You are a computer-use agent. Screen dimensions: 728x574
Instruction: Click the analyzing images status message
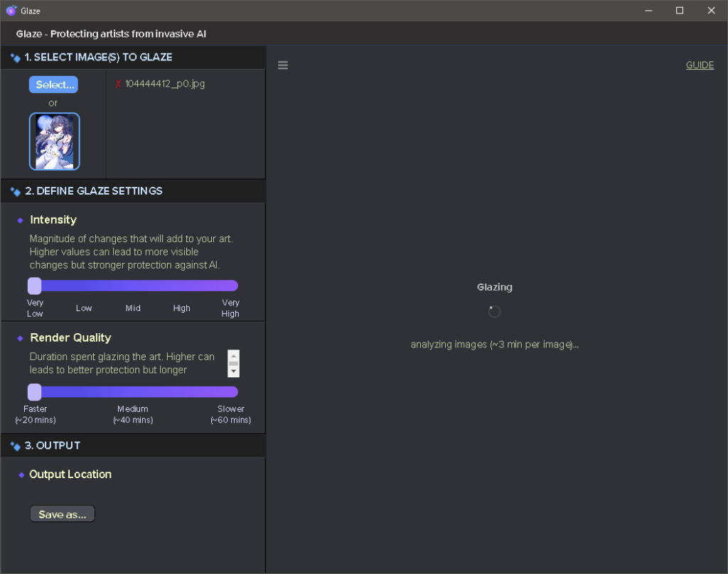tap(495, 345)
